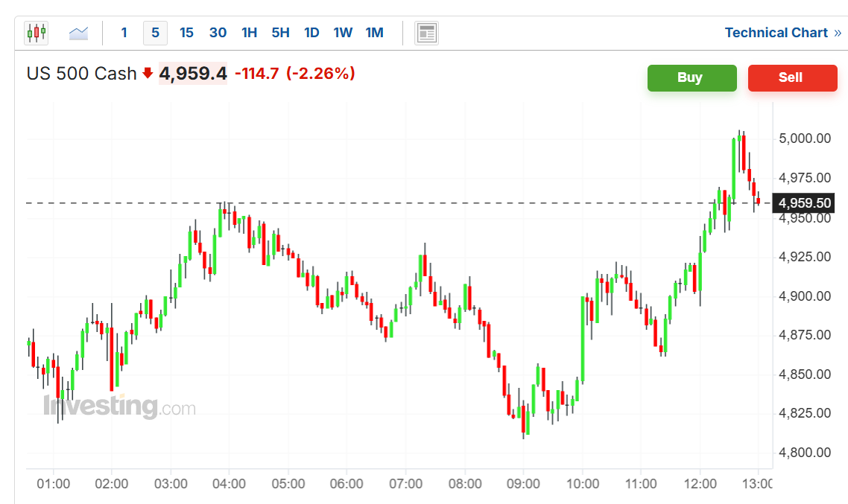This screenshot has height=504, width=848.
Task: Select the 15 minute interval
Action: coord(186,33)
